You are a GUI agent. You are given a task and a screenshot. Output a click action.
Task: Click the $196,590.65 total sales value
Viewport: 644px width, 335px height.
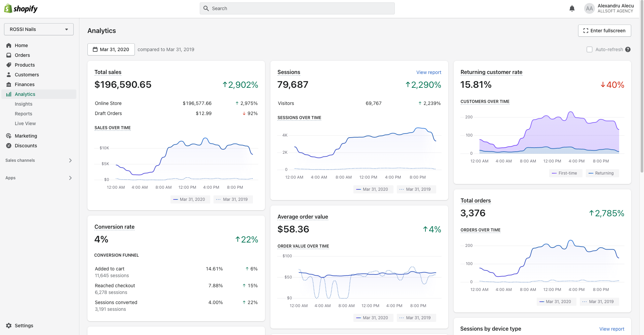123,85
